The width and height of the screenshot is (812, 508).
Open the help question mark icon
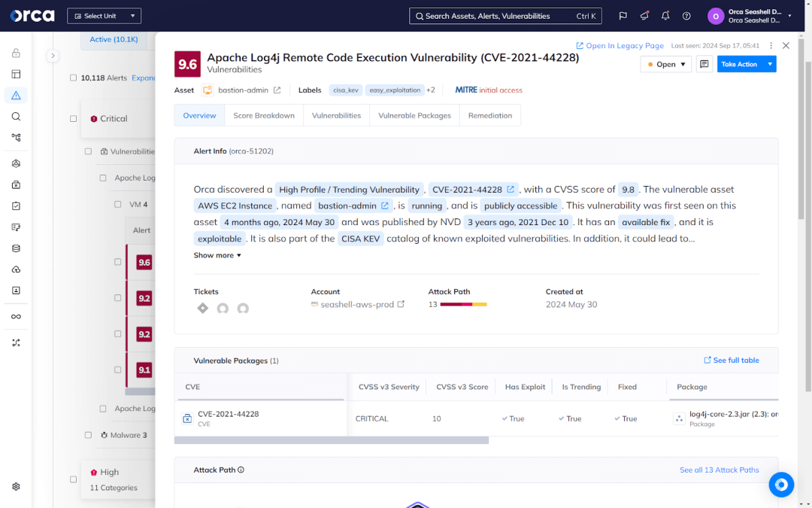pos(686,16)
